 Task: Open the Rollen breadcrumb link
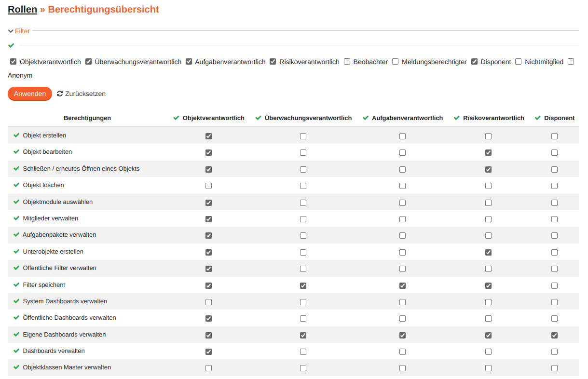click(22, 9)
